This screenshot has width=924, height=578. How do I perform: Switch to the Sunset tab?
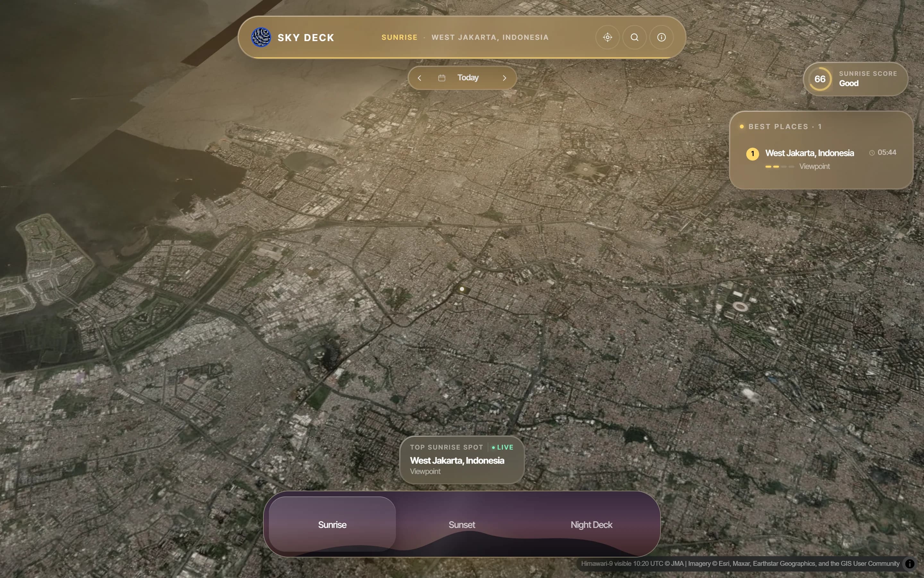[462, 524]
